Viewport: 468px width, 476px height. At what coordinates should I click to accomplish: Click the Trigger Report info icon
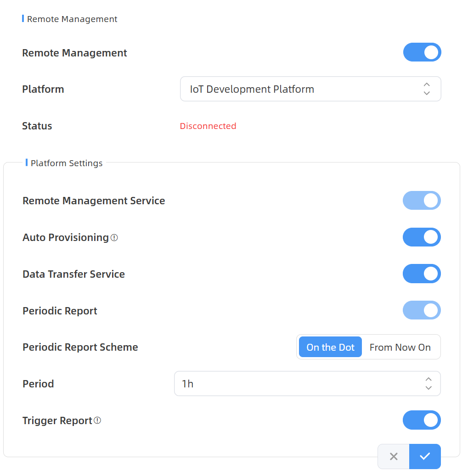pos(97,420)
